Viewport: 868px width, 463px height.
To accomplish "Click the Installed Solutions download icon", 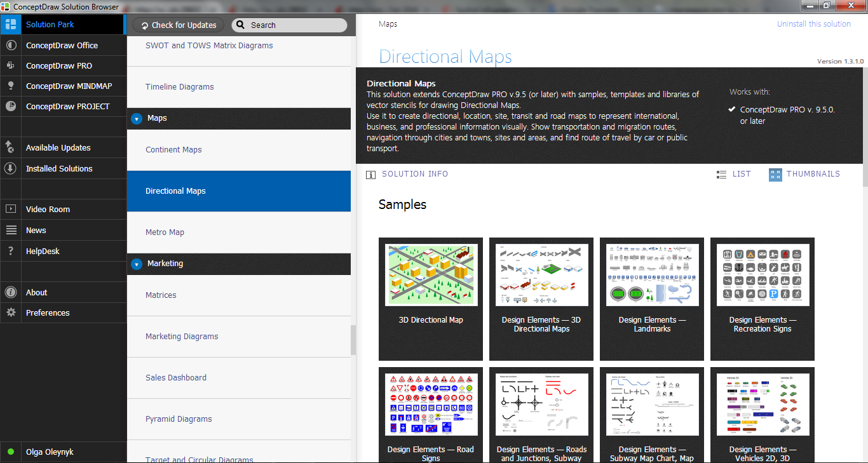I will point(10,168).
